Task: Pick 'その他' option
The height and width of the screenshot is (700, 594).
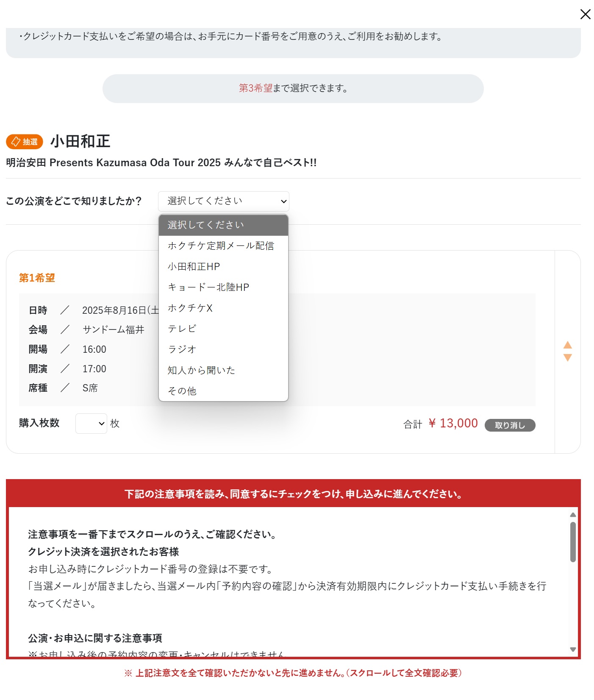Action: point(223,391)
